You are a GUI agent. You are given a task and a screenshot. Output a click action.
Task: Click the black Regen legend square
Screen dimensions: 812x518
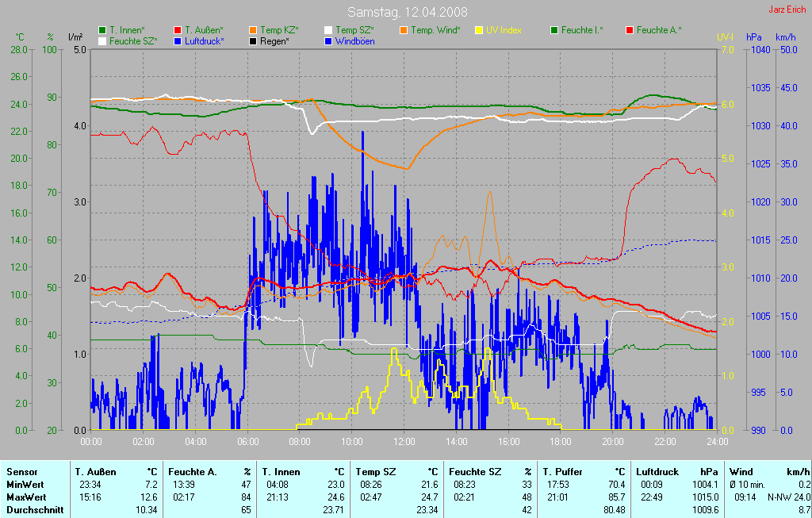[x=253, y=40]
